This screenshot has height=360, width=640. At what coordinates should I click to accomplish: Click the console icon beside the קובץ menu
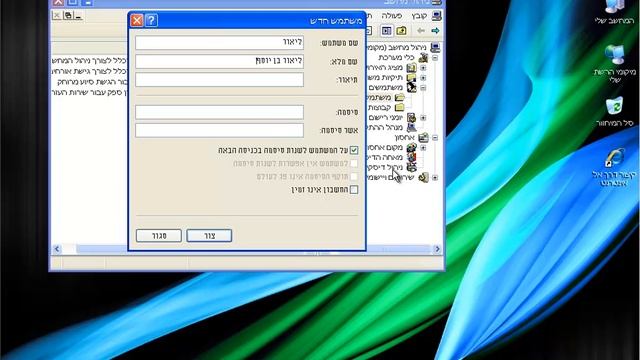coord(436,16)
